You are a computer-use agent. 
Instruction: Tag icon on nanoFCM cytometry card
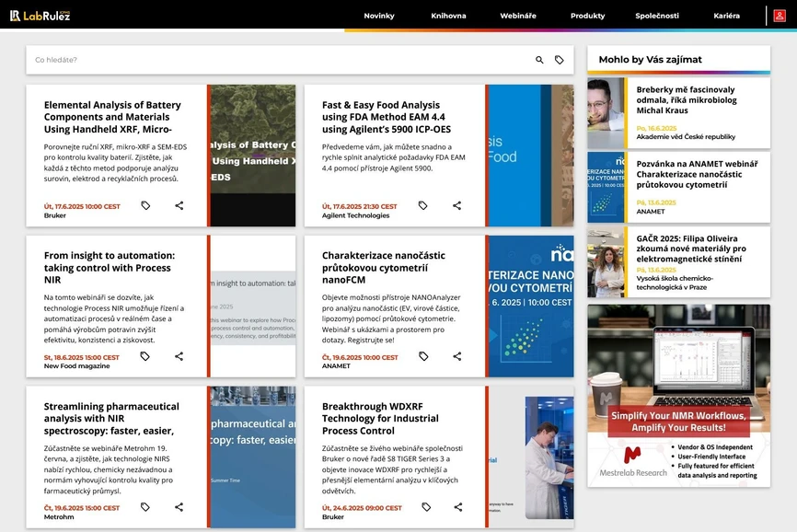[x=423, y=356]
